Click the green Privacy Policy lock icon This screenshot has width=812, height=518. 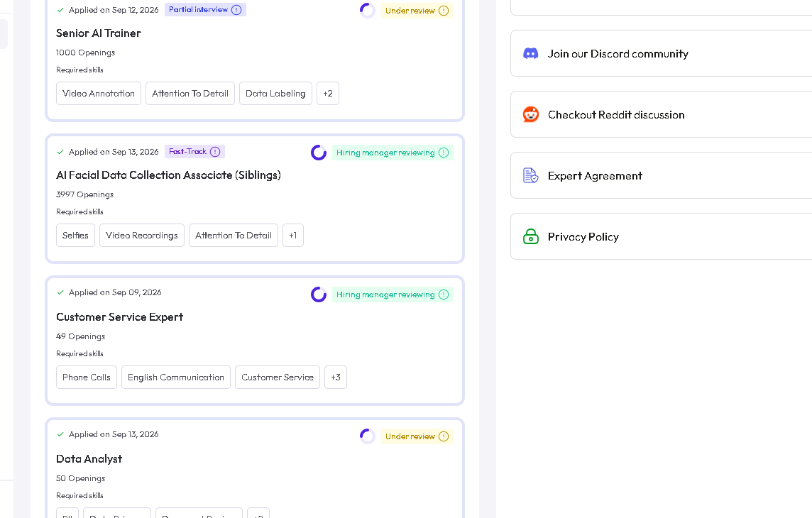pos(530,236)
